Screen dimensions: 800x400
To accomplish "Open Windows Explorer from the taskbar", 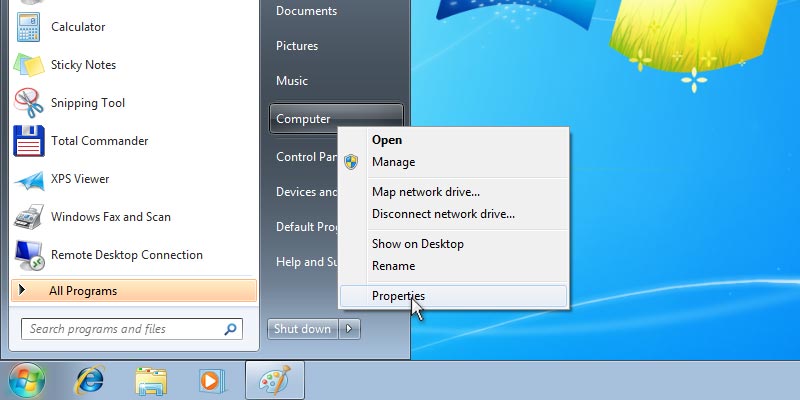I will tap(151, 380).
